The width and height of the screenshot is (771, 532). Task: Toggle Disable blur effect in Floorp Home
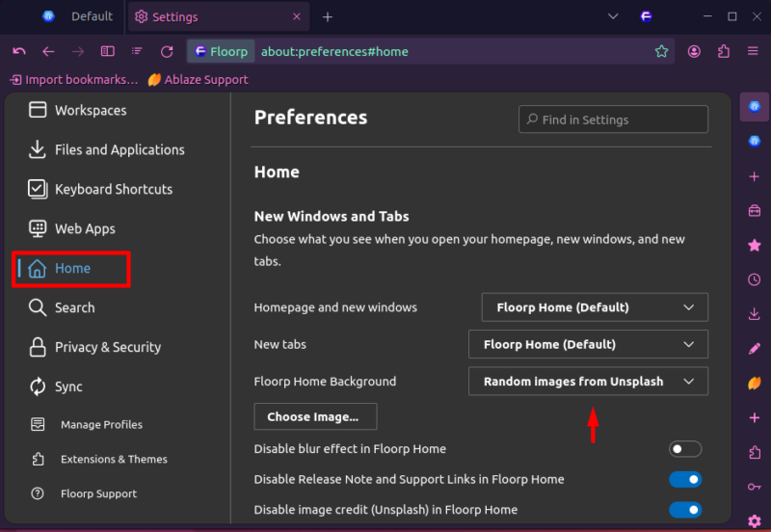pyautogui.click(x=685, y=448)
